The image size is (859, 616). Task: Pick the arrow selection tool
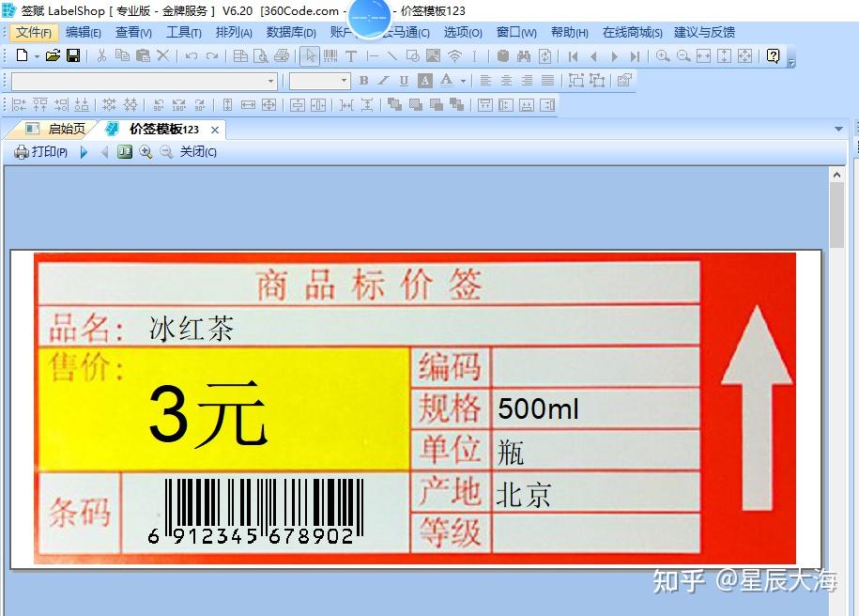[310, 55]
